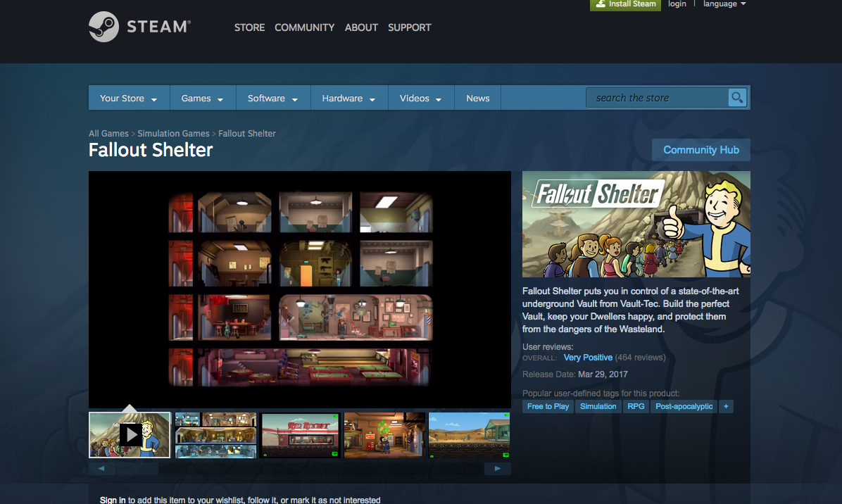Expand the Games dropdown menu
This screenshot has width=842, height=504.
[203, 99]
